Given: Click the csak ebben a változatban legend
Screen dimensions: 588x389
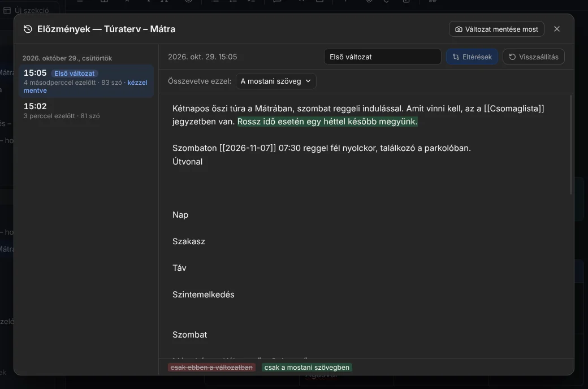Looking at the screenshot, I should pos(211,368).
